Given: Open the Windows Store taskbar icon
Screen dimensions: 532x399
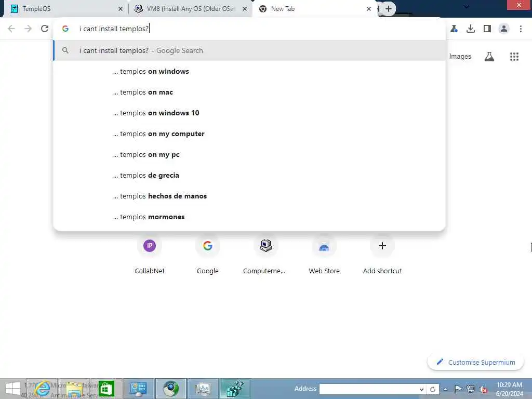Looking at the screenshot, I should point(106,389).
